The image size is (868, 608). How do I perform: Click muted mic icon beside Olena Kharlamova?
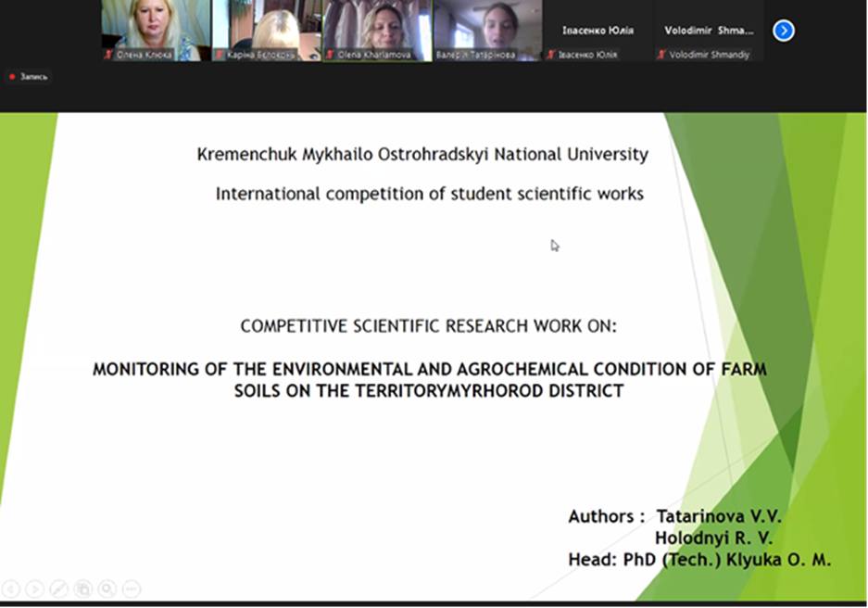(x=330, y=55)
